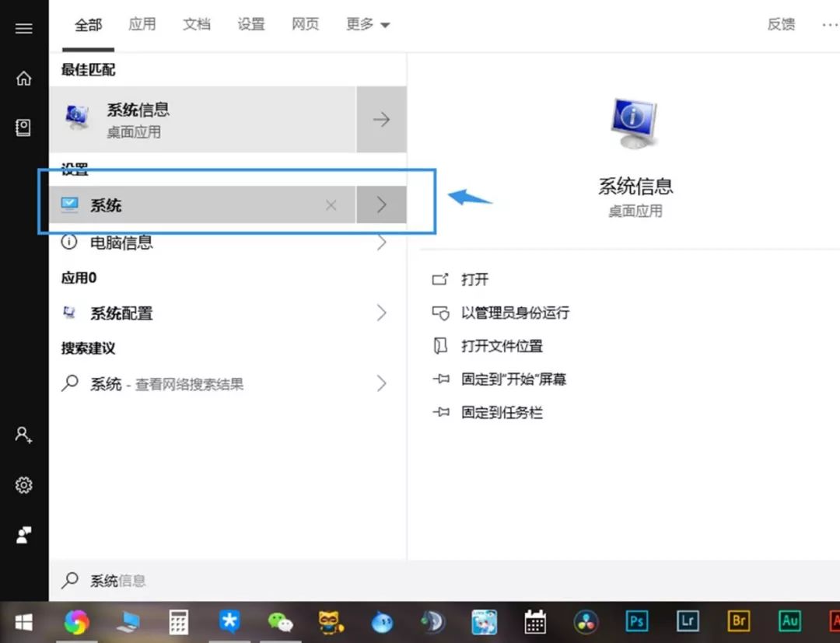Image resolution: width=840 pixels, height=643 pixels.
Task: Click the journal icon in the sidebar
Action: point(23,127)
